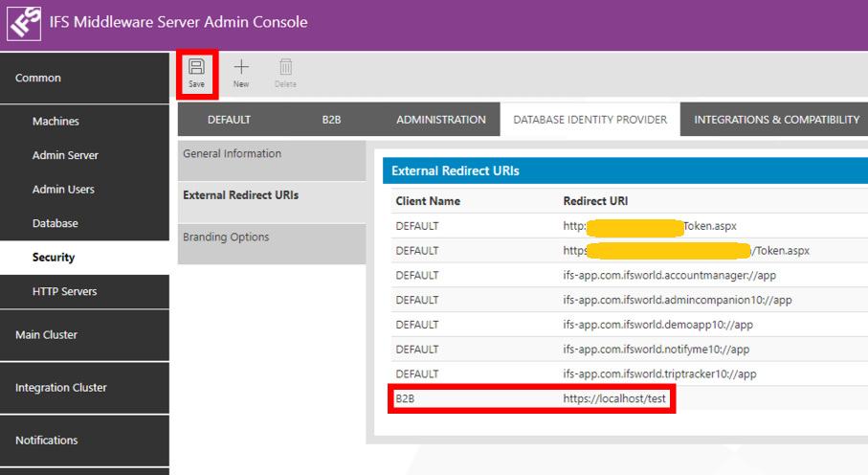The width and height of the screenshot is (868, 475).
Task: Click the https://localhost/test URI cell
Action: [614, 398]
